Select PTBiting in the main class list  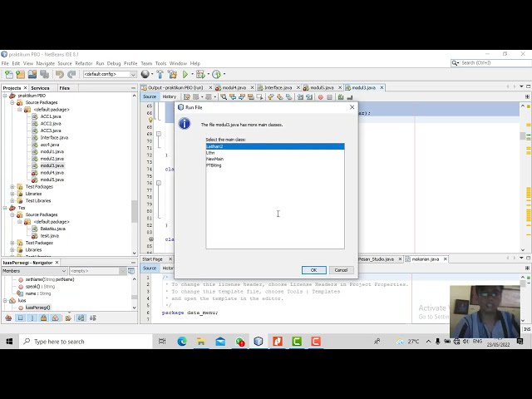pos(275,165)
